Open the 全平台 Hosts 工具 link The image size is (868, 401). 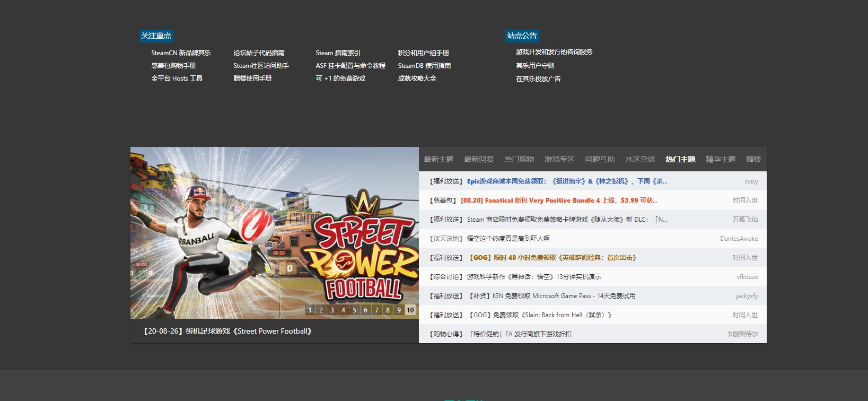tap(177, 79)
